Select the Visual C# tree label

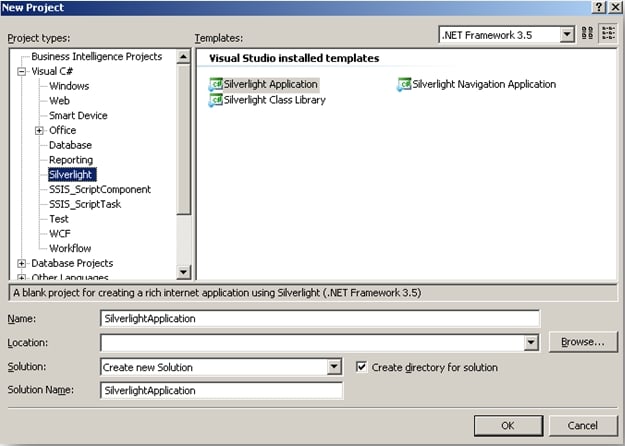(52, 71)
